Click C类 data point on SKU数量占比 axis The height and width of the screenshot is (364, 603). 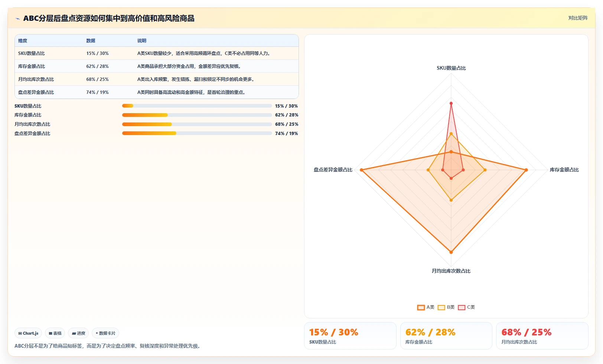pos(451,104)
